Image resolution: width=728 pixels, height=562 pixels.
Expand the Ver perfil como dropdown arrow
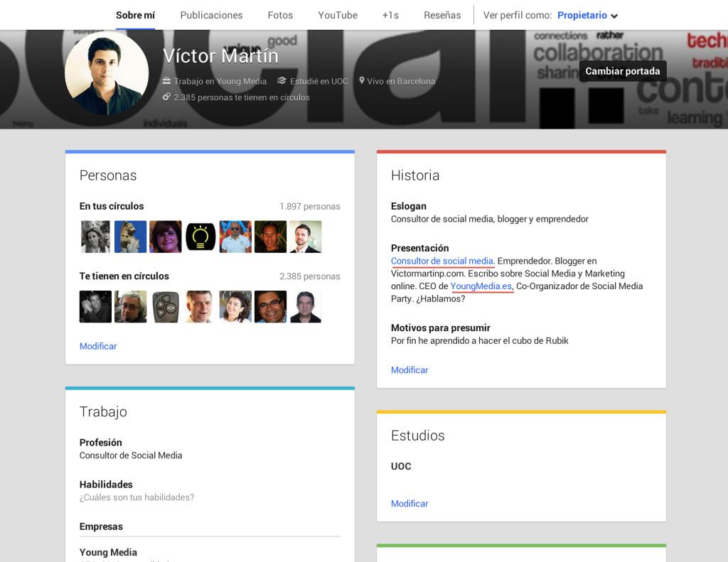tap(614, 14)
